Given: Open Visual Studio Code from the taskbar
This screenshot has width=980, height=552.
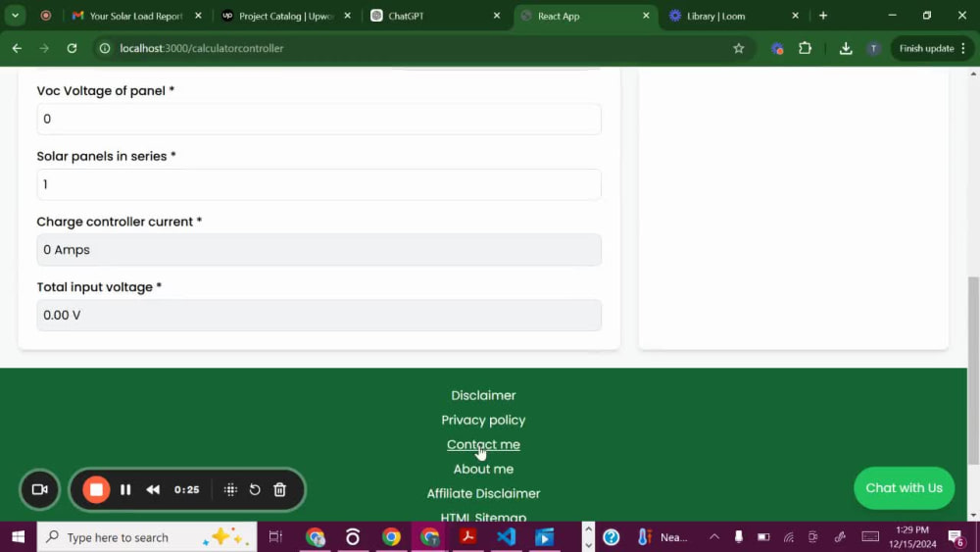Looking at the screenshot, I should [x=507, y=537].
